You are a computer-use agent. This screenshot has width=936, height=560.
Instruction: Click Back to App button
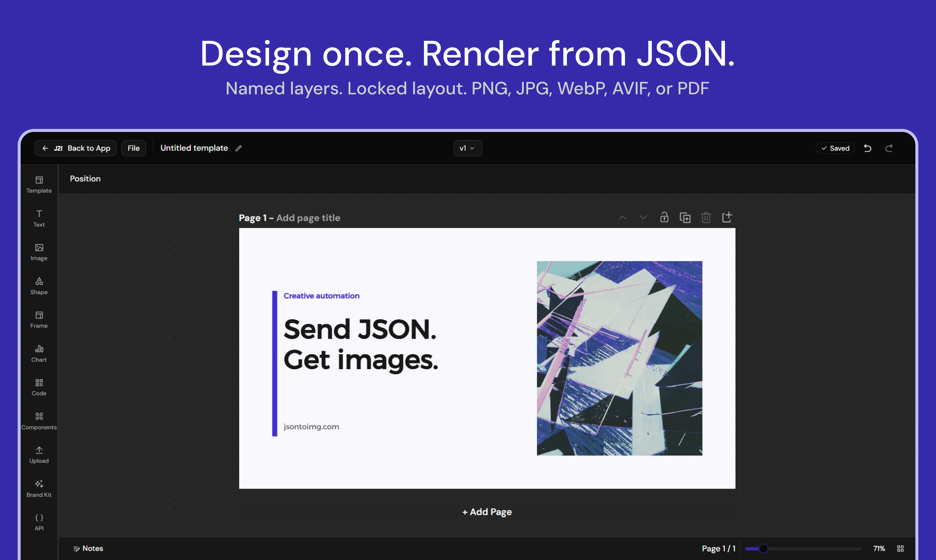(x=76, y=148)
